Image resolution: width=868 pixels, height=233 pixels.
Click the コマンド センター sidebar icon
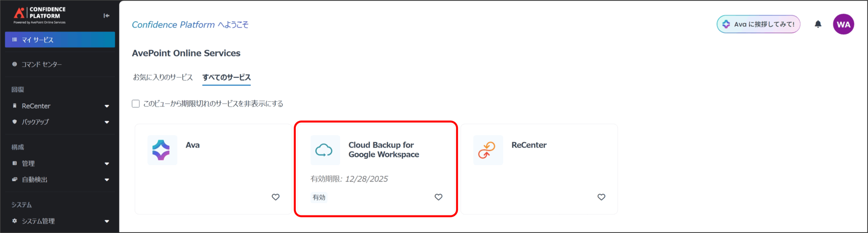pos(15,64)
